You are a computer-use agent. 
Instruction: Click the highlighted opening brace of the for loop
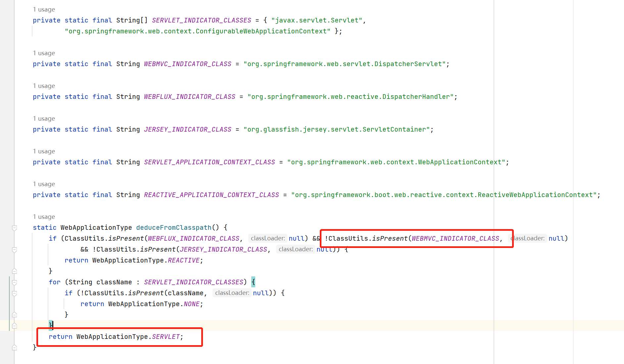point(253,282)
